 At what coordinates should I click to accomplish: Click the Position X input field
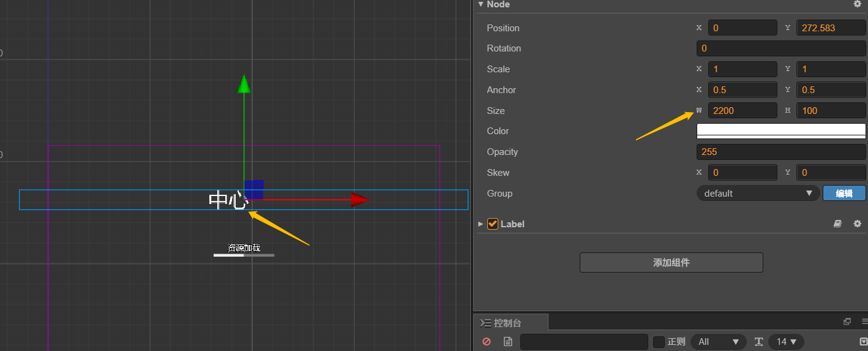pos(743,28)
